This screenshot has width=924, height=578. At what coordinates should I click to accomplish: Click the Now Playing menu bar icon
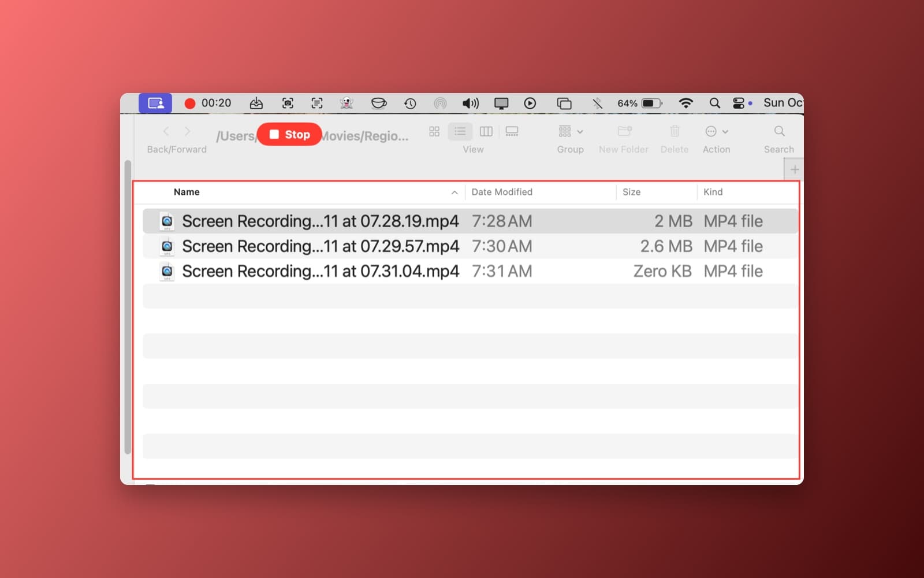point(530,103)
